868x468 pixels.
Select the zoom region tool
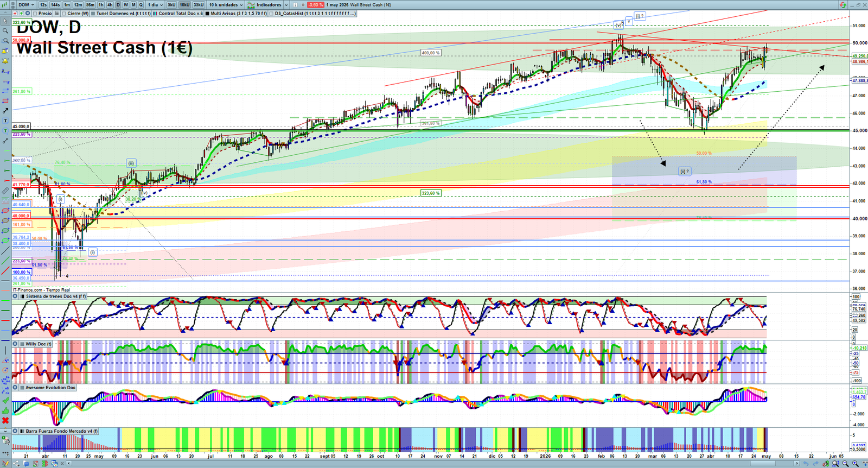click(5, 41)
